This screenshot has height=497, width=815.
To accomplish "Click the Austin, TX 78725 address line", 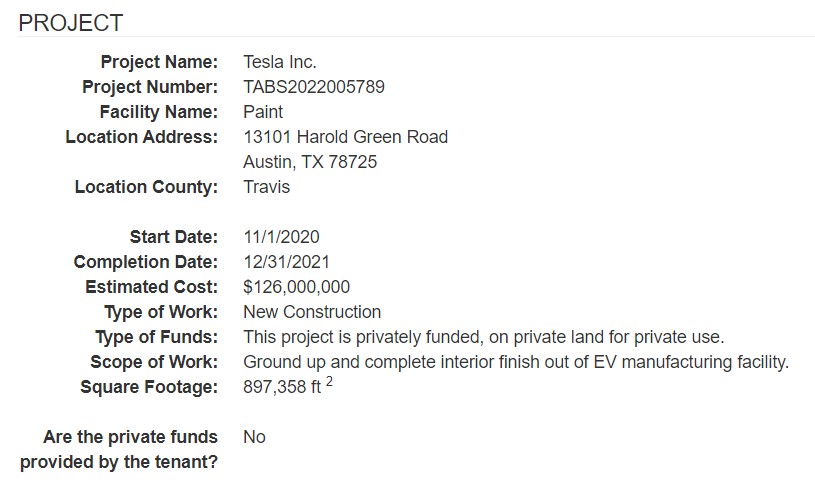I will point(310,162).
